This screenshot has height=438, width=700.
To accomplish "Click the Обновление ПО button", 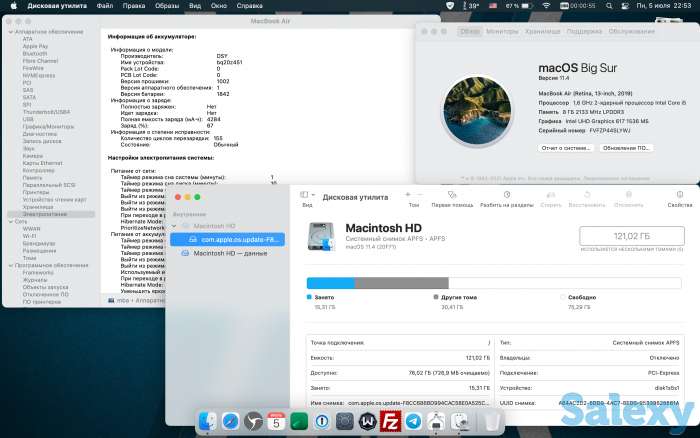I will coord(625,148).
